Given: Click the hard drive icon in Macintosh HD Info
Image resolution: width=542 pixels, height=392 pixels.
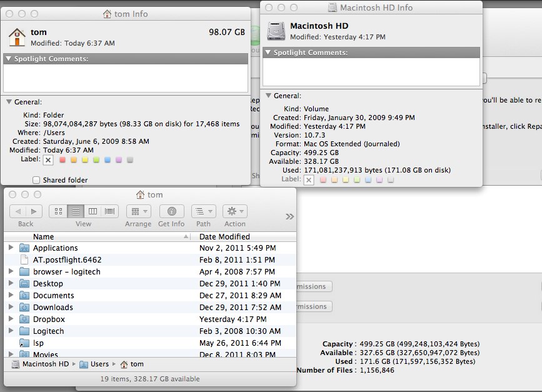Looking at the screenshot, I should tap(276, 31).
